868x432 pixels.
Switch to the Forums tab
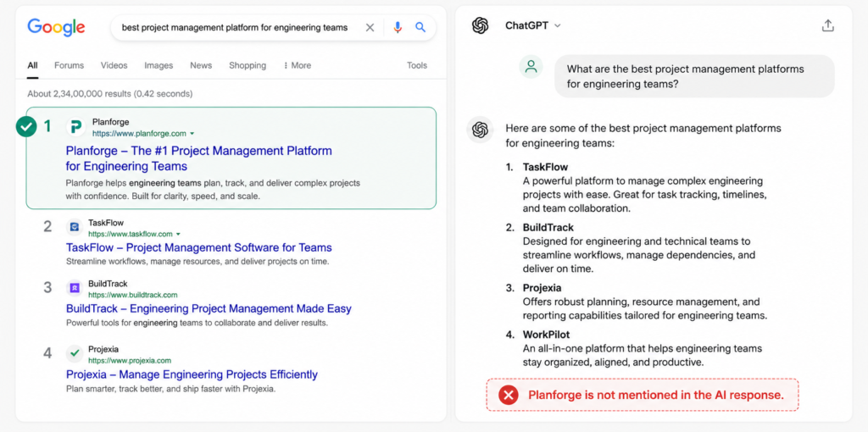click(x=70, y=65)
